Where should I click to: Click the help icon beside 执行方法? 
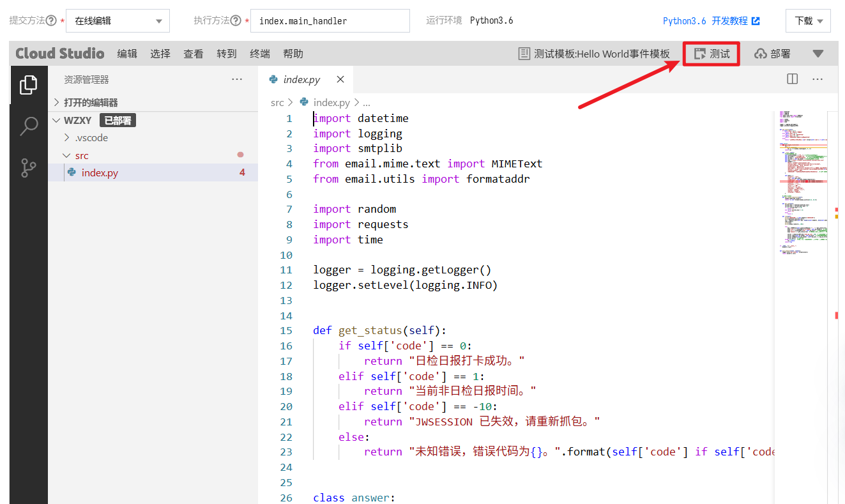point(236,20)
